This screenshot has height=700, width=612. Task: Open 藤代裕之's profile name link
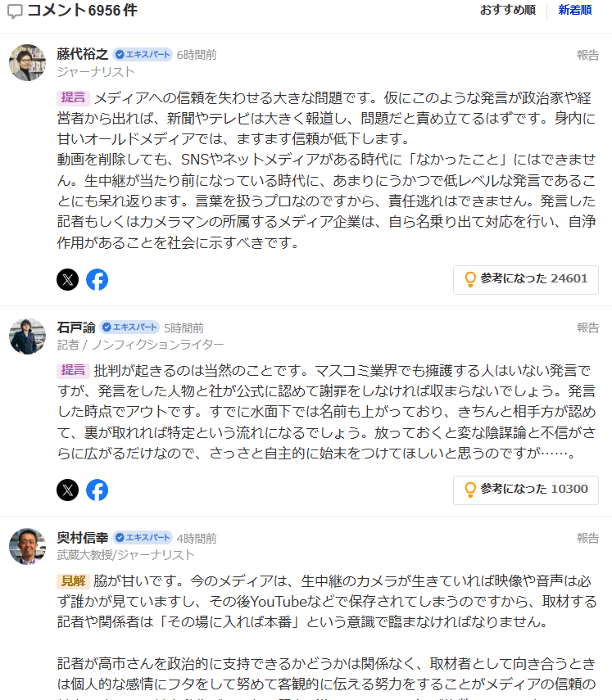[83, 54]
